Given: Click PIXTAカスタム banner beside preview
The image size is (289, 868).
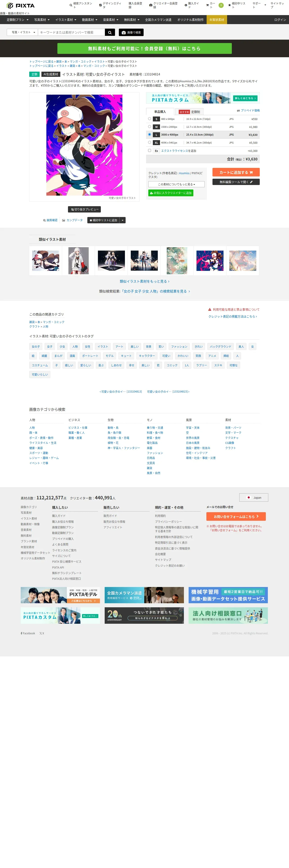Looking at the screenshot, I should [x=203, y=98].
